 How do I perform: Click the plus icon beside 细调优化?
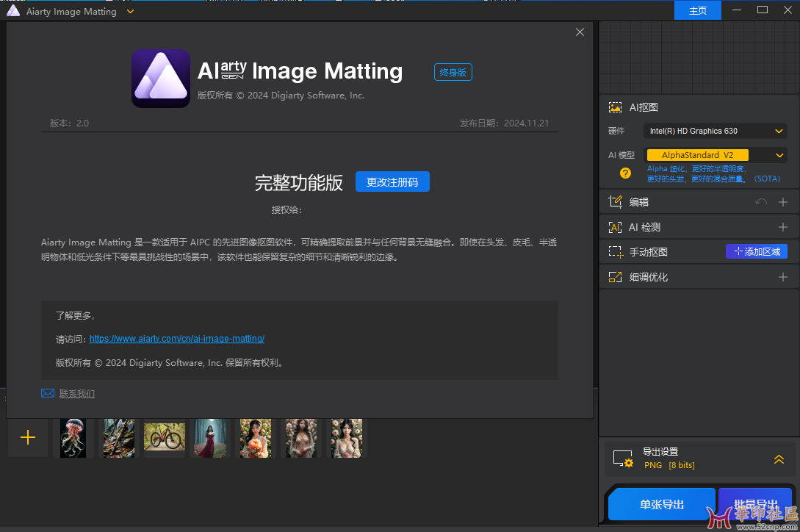[x=783, y=277]
